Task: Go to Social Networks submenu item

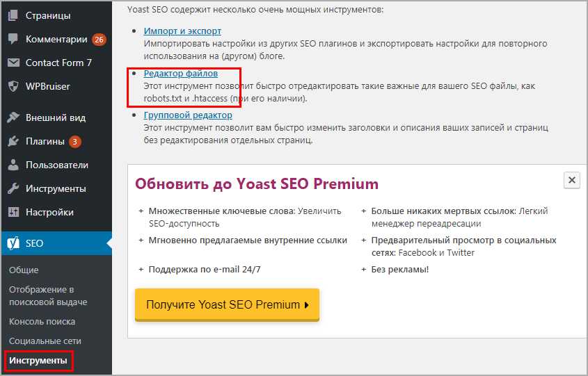Action: pyautogui.click(x=45, y=341)
